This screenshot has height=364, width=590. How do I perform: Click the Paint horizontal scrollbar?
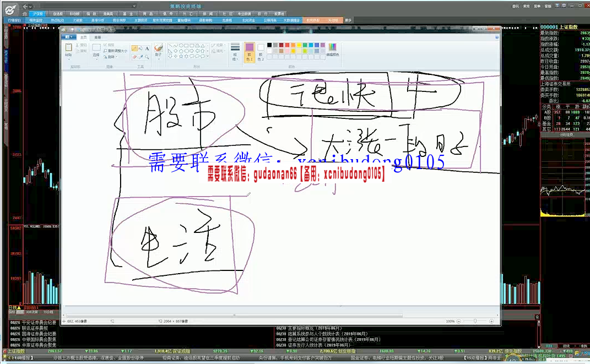pyautogui.click(x=234, y=315)
